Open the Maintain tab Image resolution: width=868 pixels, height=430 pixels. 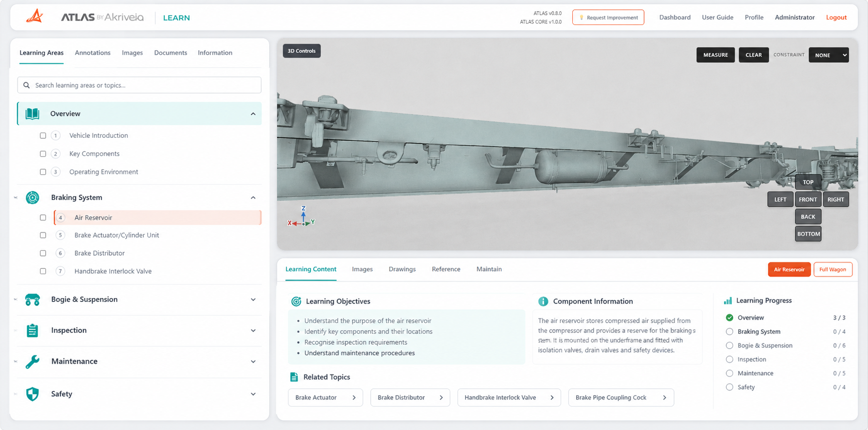point(489,269)
